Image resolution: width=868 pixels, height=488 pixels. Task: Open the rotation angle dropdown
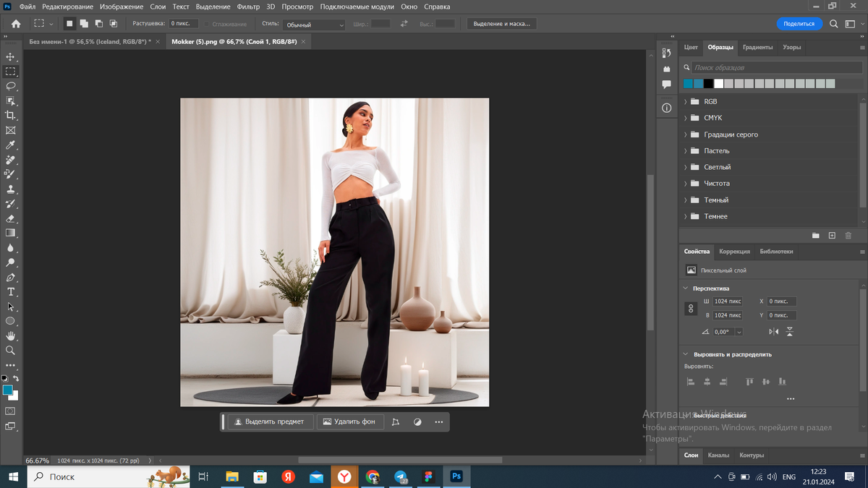(x=739, y=332)
